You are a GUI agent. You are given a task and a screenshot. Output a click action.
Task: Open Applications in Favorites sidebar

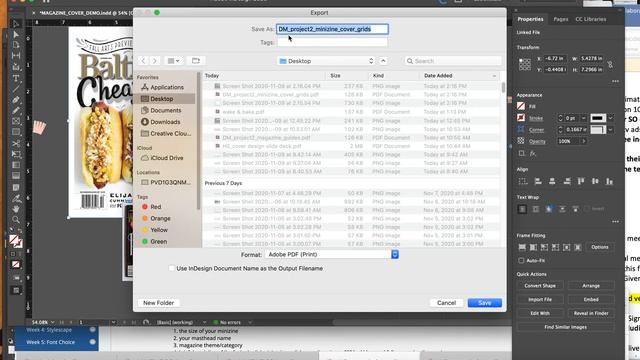pyautogui.click(x=166, y=87)
